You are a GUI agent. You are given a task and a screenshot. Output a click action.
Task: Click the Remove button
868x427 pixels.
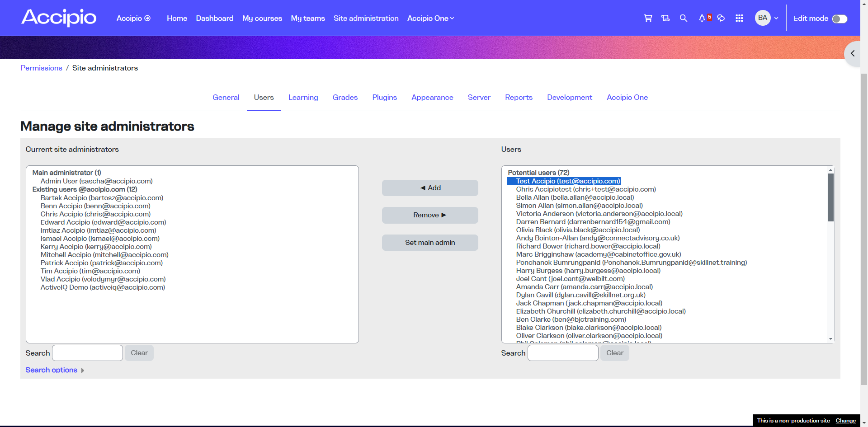tap(430, 215)
